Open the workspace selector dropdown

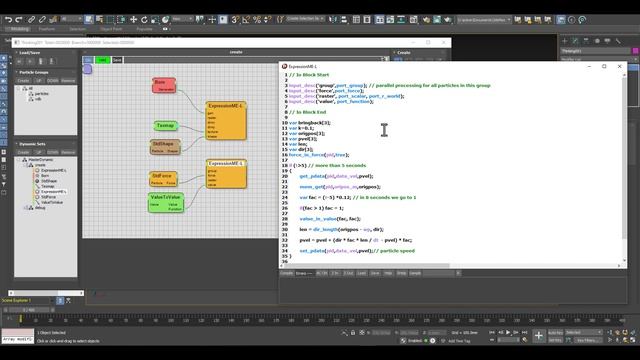pyautogui.click(x=484, y=19)
